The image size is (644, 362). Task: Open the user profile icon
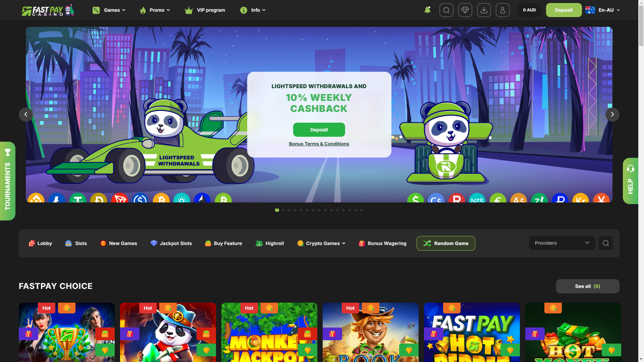(502, 10)
